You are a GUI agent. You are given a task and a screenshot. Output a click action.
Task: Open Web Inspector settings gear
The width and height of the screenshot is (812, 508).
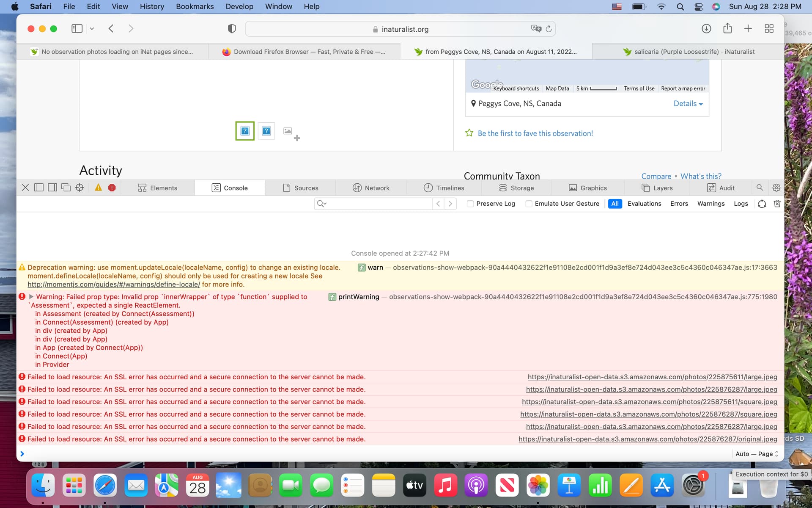(776, 188)
